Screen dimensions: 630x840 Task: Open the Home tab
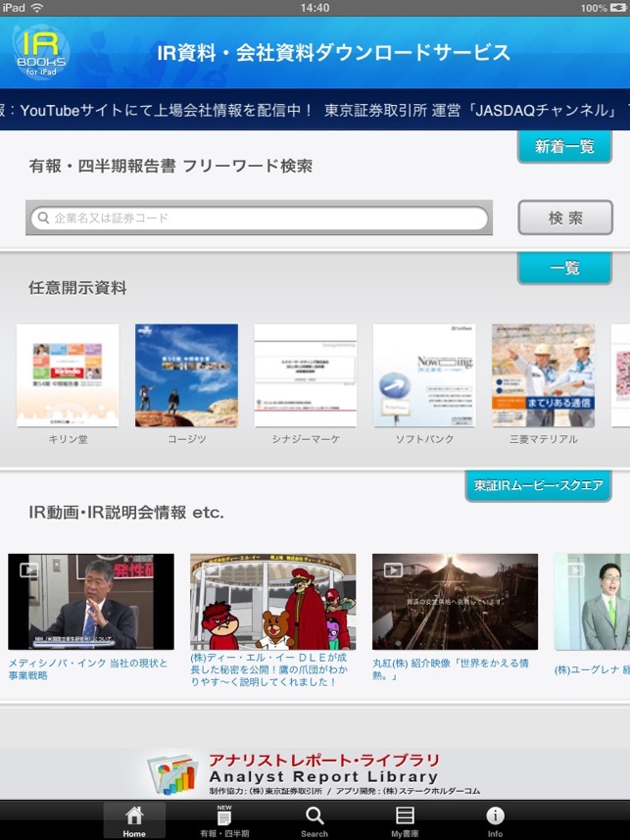pyautogui.click(x=134, y=820)
